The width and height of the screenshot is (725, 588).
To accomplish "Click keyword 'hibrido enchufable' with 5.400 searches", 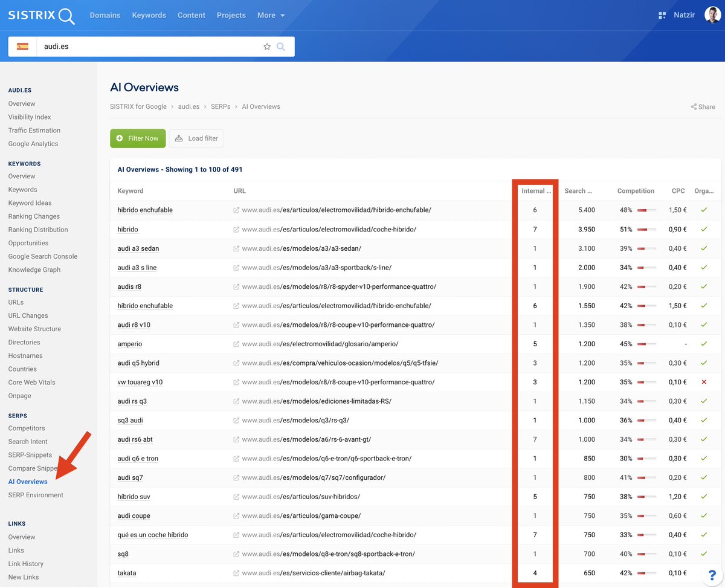I will (x=145, y=210).
